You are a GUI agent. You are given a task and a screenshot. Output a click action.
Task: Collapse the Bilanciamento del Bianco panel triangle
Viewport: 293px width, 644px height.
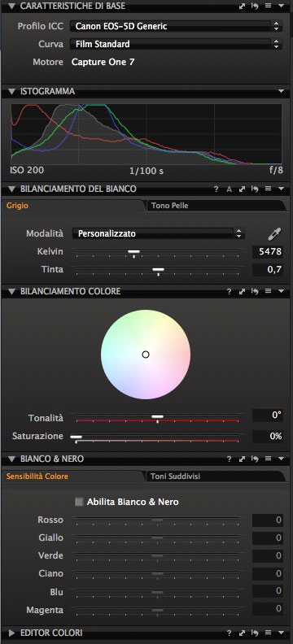click(x=11, y=189)
